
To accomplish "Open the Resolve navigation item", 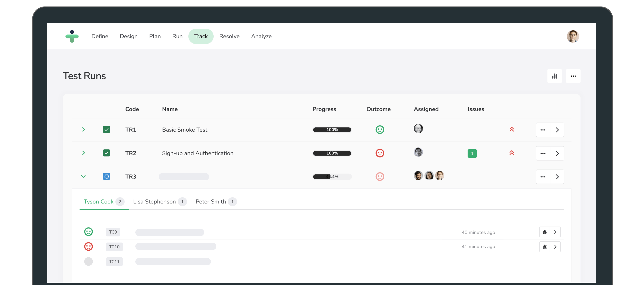I will click(x=229, y=36).
